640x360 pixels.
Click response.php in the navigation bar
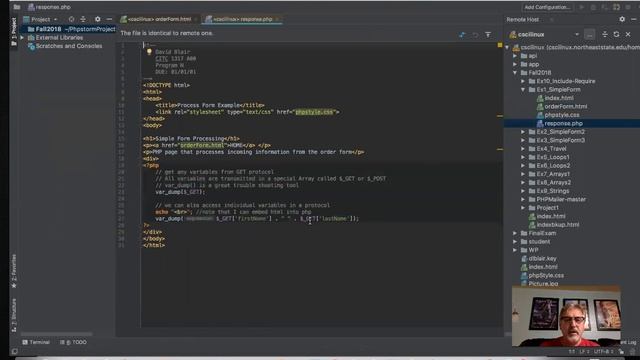pyautogui.click(x=49, y=7)
